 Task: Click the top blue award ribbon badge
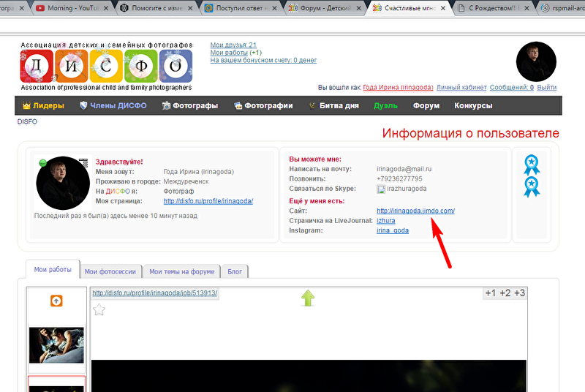(532, 164)
